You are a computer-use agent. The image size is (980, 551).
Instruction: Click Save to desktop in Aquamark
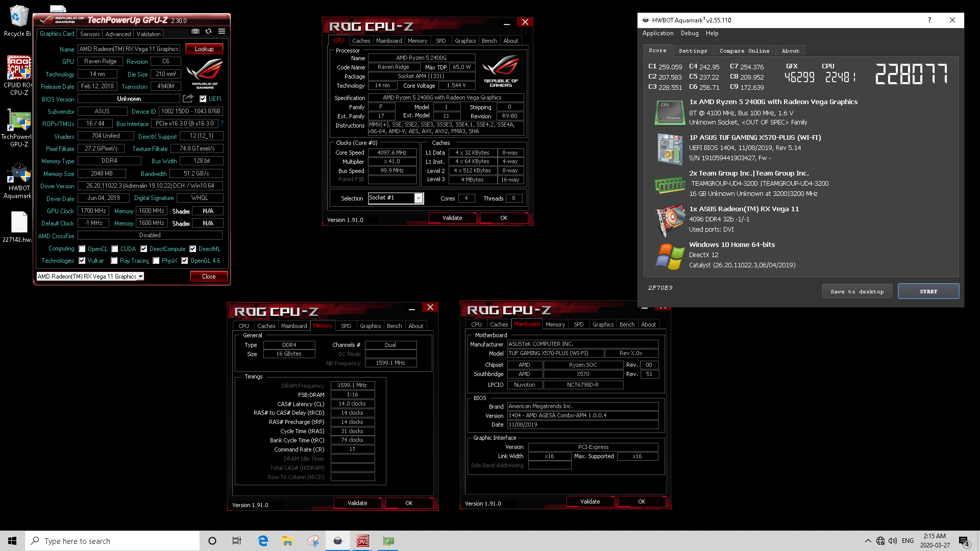point(857,291)
